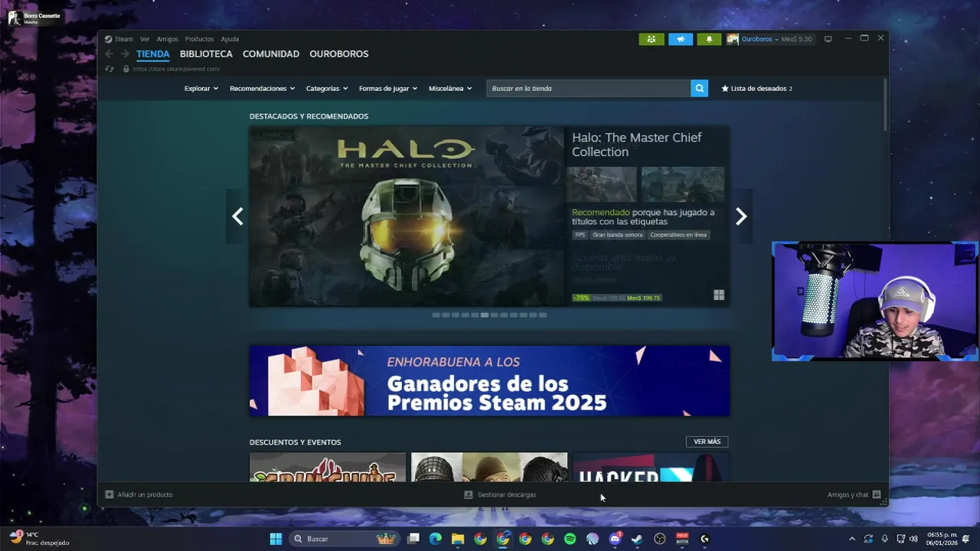The image size is (980, 551).
Task: Click Añadir un producto label
Action: click(x=145, y=494)
